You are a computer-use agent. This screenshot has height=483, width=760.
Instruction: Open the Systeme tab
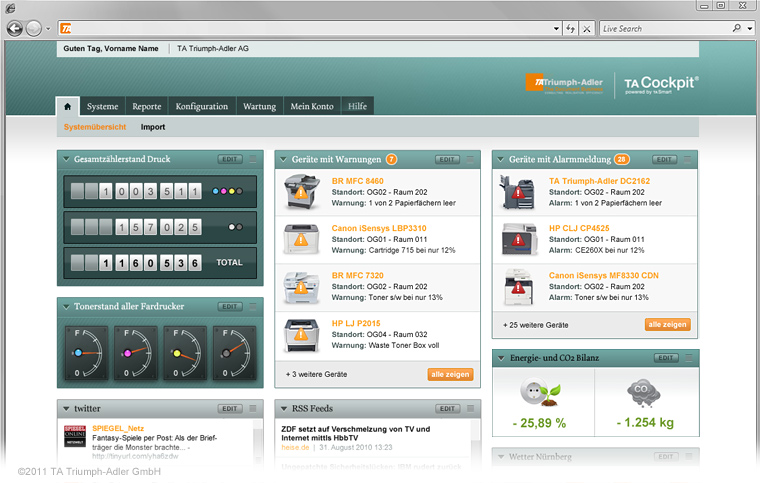[102, 106]
